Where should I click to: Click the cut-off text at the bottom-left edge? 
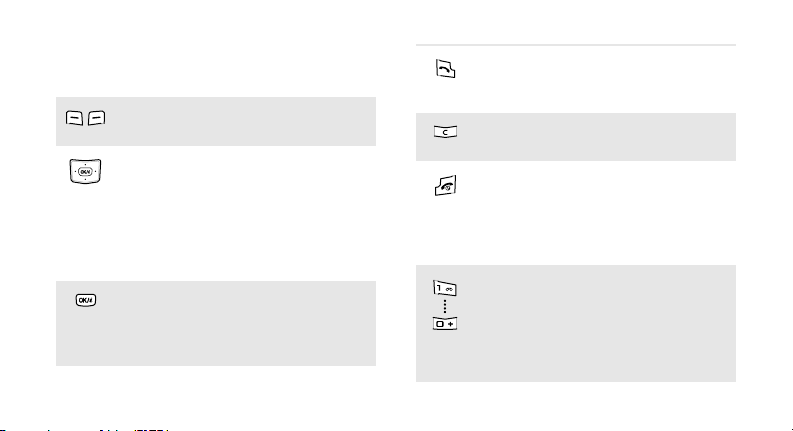coord(85,429)
